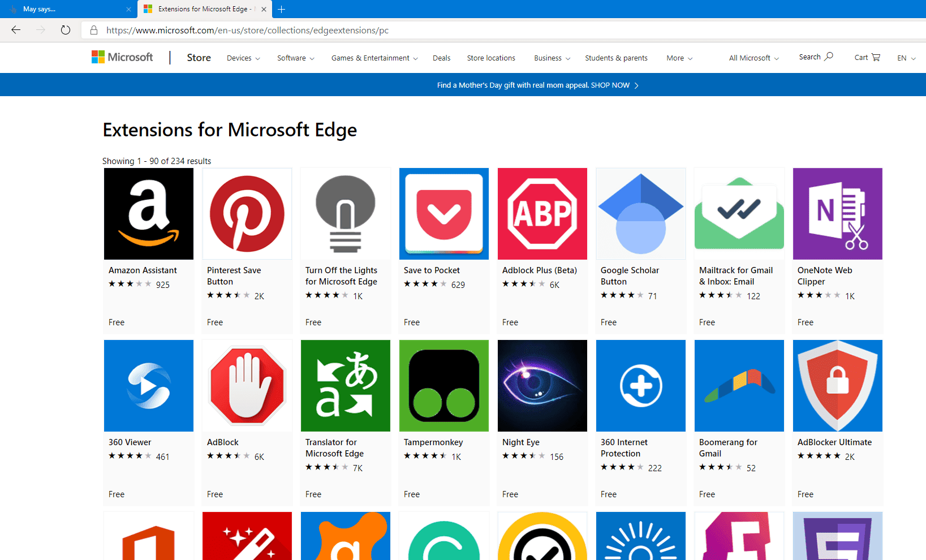926x560 pixels.
Task: Click the Microsoft logo
Action: pyautogui.click(x=122, y=57)
